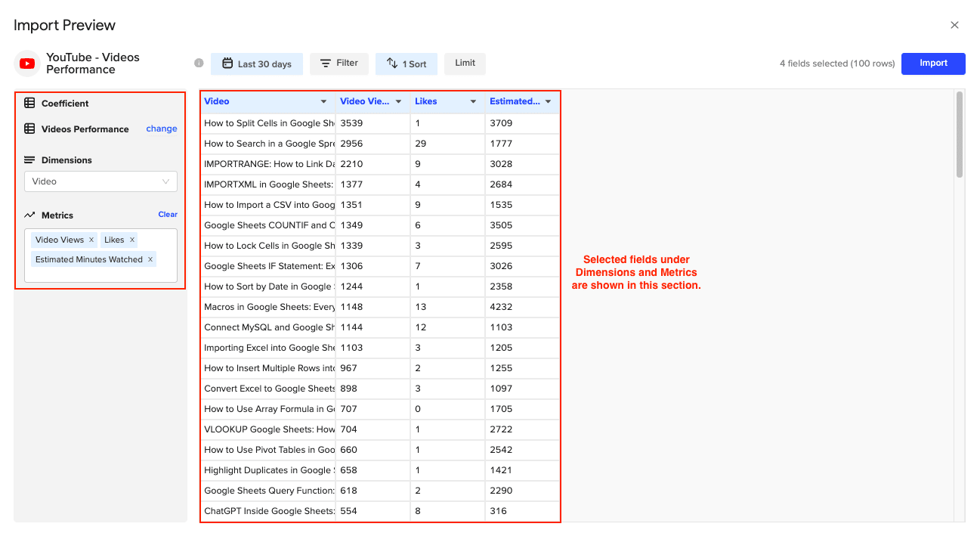Open the 1 Sort settings
The height and width of the screenshot is (536, 980).
(x=407, y=64)
